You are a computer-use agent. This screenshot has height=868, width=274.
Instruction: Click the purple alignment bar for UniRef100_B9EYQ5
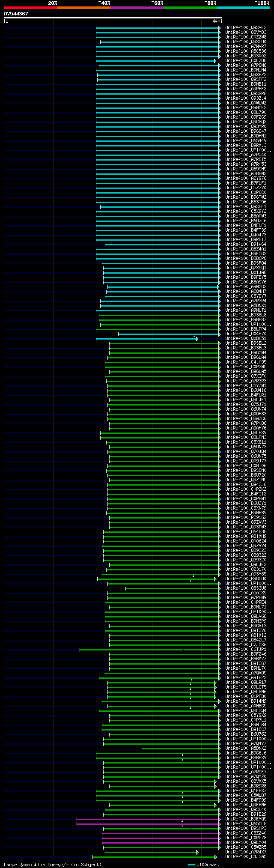click(148, 819)
